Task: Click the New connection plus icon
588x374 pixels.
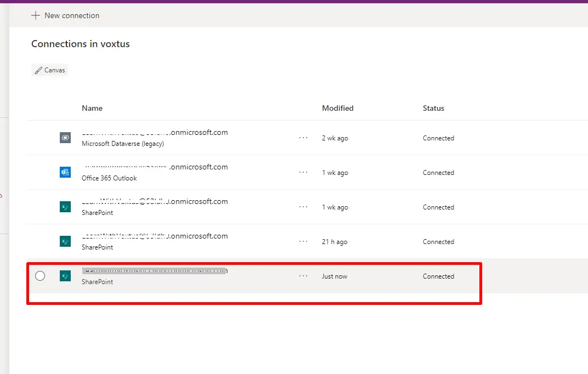Action: tap(36, 15)
